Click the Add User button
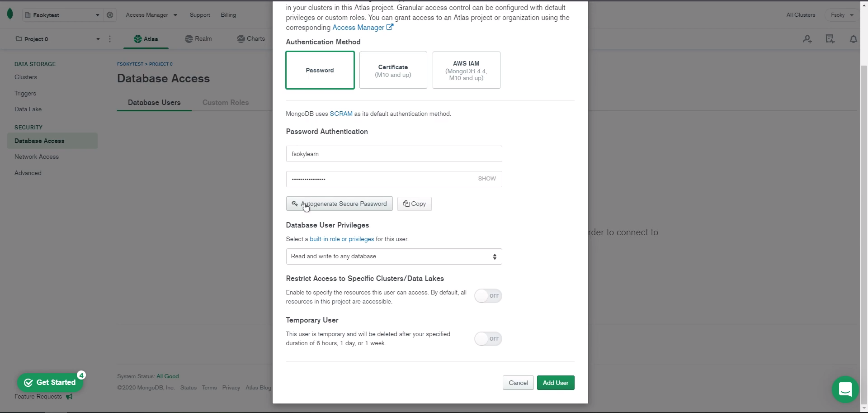Image resolution: width=868 pixels, height=413 pixels. (x=556, y=383)
